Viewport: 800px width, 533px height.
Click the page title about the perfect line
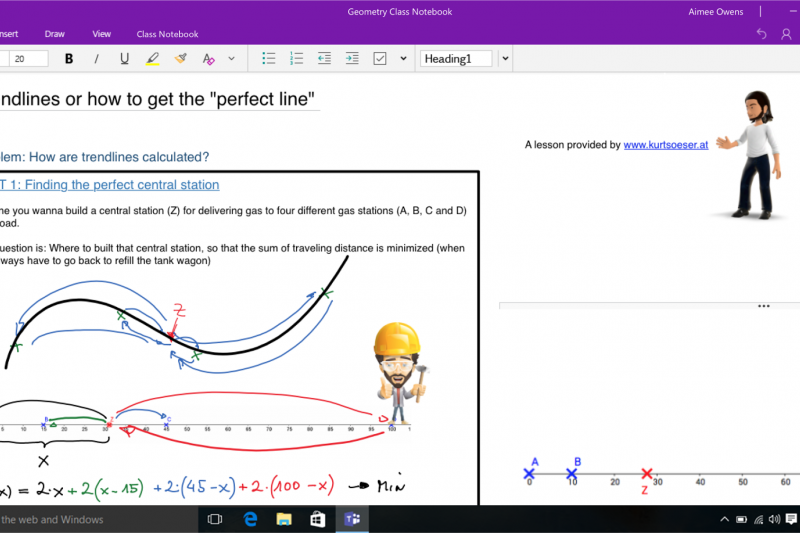click(x=157, y=99)
